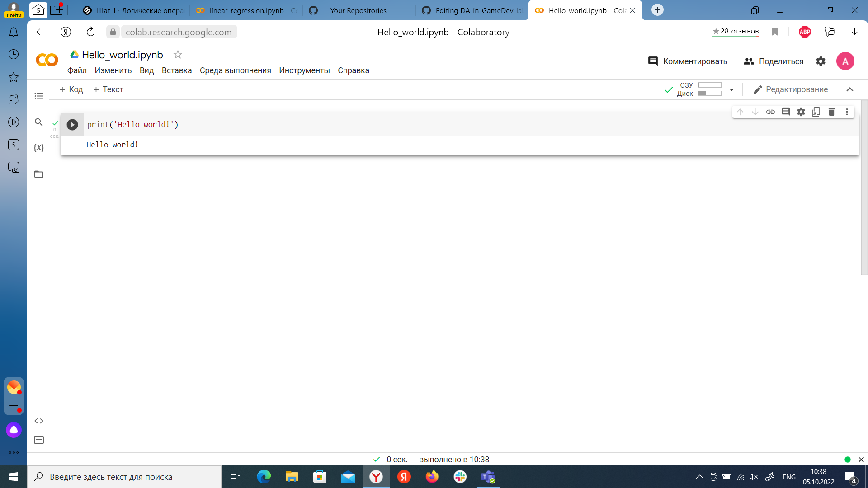Open the Files folder sidebar panel
The width and height of the screenshot is (868, 488).
coord(39,174)
